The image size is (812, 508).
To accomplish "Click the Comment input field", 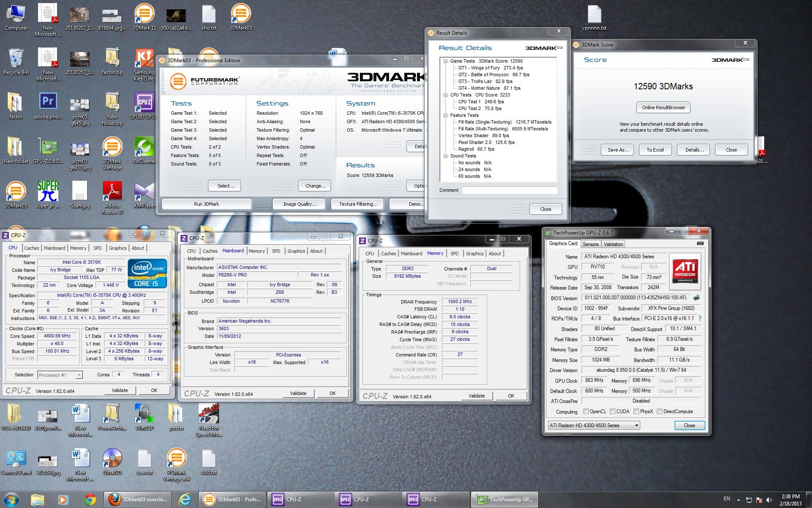I will [509, 190].
